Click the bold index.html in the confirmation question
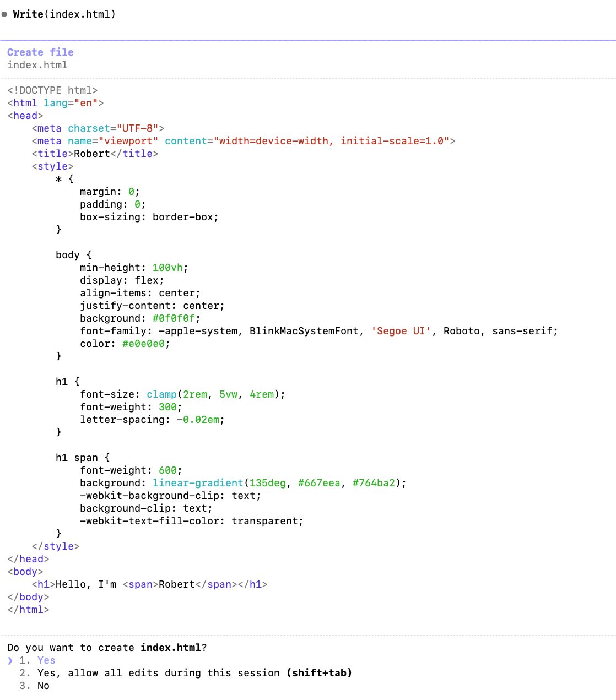Viewport: 616px width, 700px height. click(170, 648)
